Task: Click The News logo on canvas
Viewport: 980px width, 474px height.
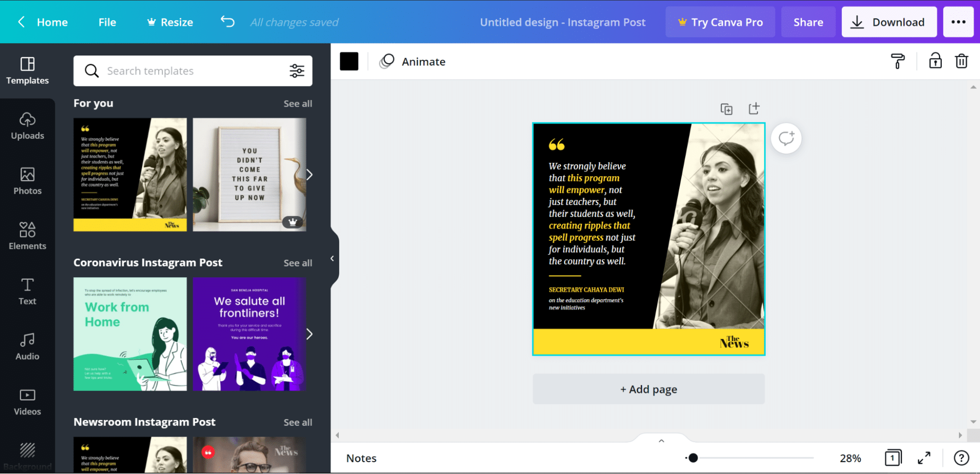Action: pos(734,342)
